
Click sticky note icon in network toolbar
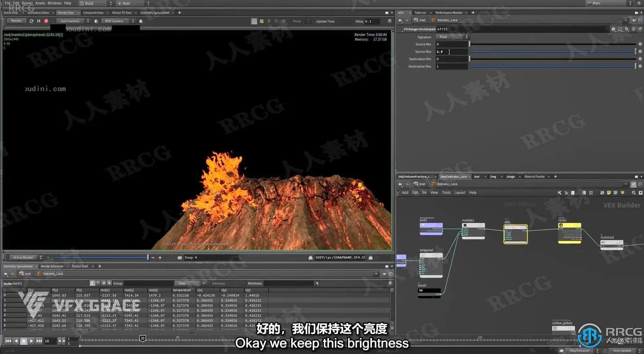(x=609, y=193)
